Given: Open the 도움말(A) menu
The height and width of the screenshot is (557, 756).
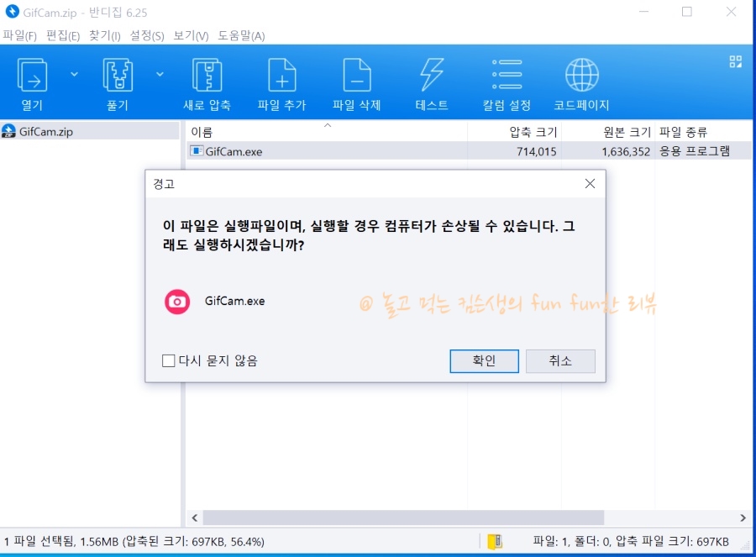Looking at the screenshot, I should tap(241, 35).
